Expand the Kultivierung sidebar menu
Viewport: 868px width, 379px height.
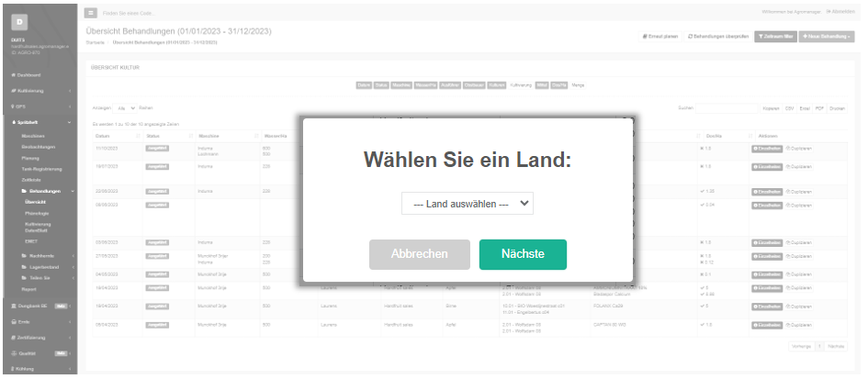(x=39, y=91)
